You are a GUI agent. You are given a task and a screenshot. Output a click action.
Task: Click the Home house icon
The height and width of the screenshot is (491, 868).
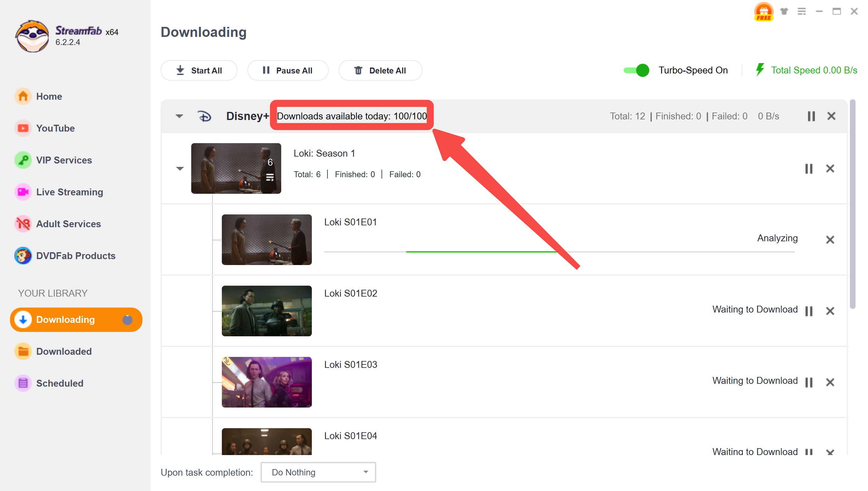tap(23, 96)
